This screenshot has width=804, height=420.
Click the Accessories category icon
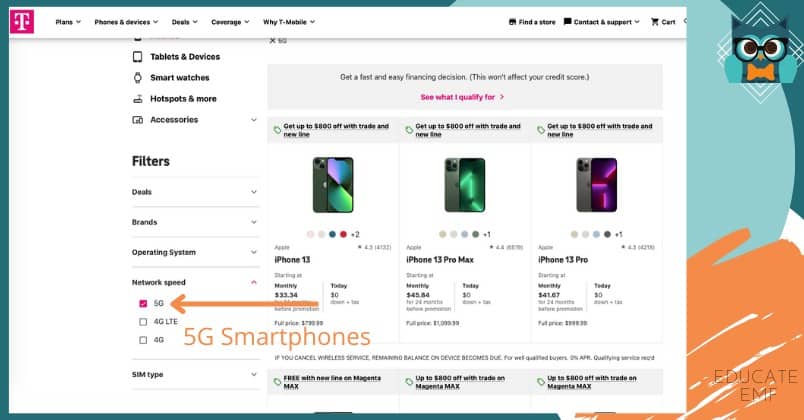click(137, 120)
